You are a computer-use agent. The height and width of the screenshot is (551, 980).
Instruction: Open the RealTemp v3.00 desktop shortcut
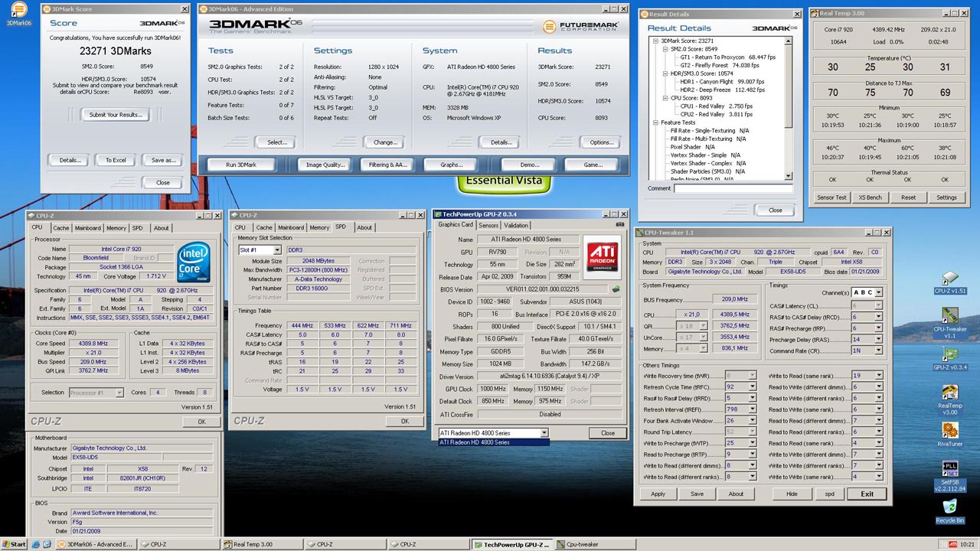[949, 399]
